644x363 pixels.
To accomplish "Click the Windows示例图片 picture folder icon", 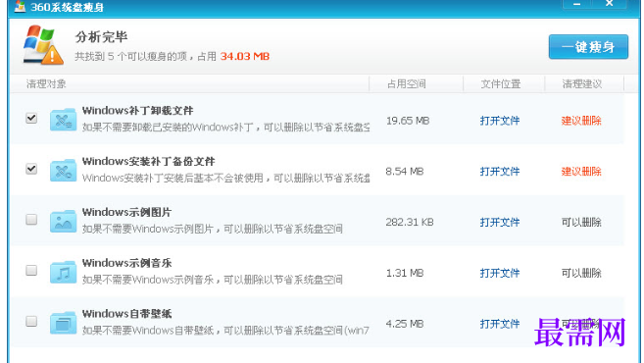I will click(x=64, y=221).
